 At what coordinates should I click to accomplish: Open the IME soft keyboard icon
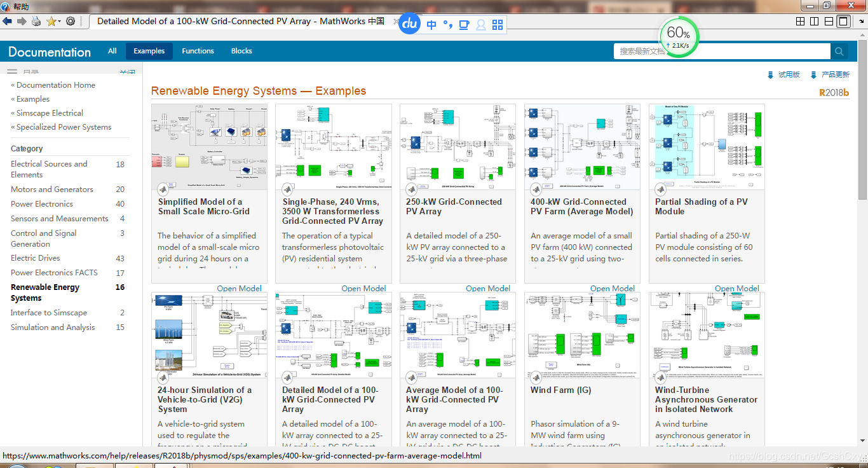[464, 25]
